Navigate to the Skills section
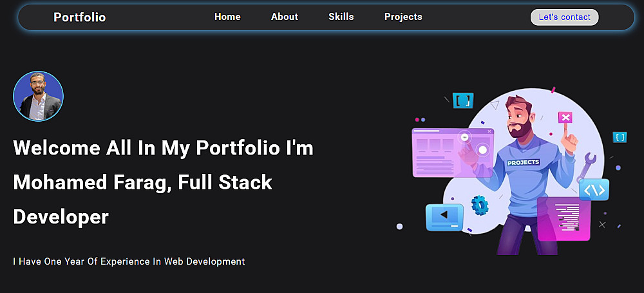The image size is (644, 293). coord(341,17)
